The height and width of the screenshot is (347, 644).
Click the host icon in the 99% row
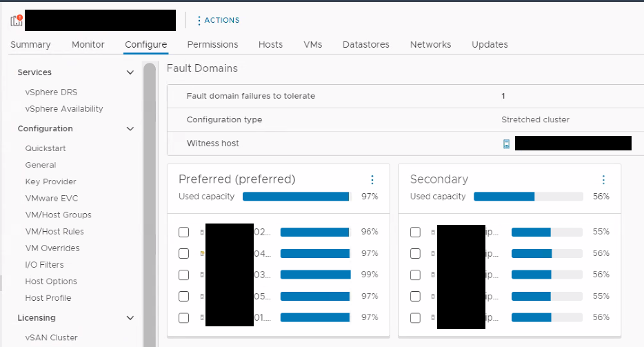tap(202, 275)
